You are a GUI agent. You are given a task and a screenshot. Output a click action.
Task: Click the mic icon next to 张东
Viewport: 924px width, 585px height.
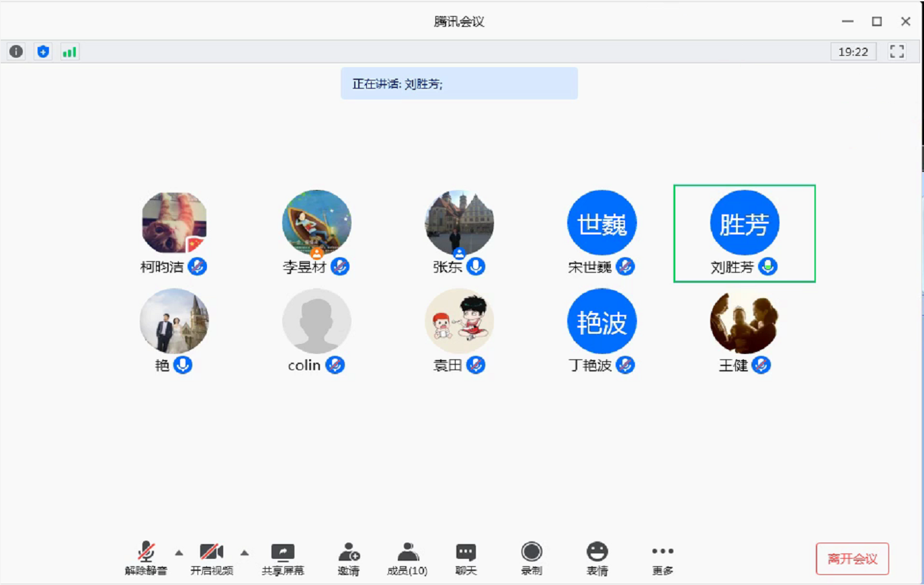click(476, 267)
